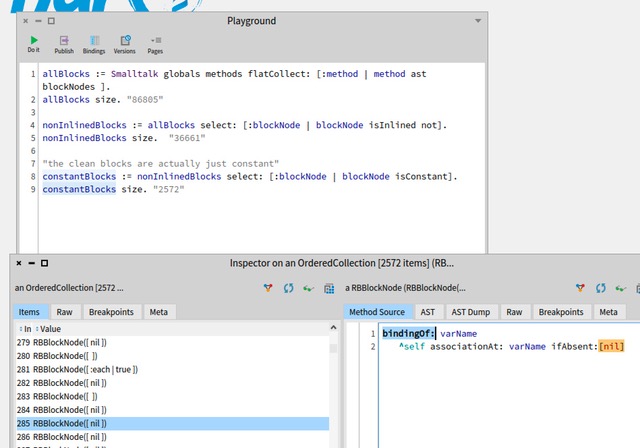
Task: Open the AST Dump tab
Action: 470,312
